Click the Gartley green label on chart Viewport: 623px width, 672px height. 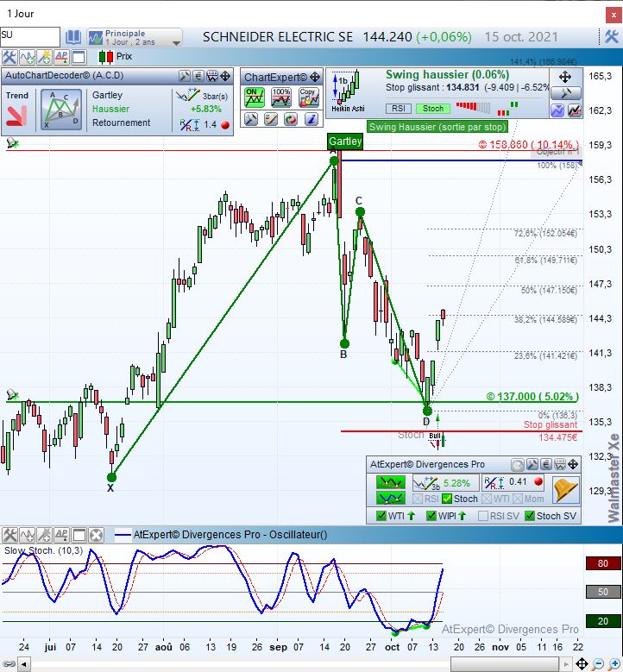tap(345, 141)
